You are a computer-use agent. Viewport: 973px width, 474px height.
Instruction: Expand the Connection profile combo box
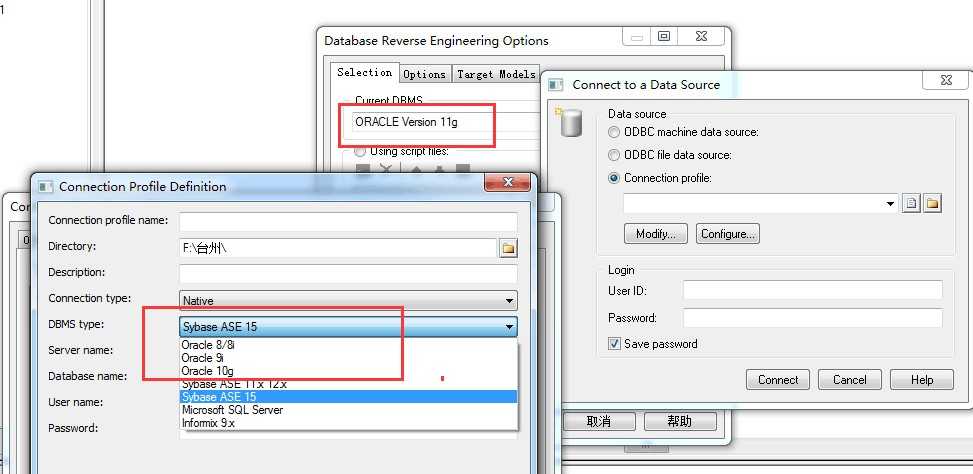click(x=890, y=203)
